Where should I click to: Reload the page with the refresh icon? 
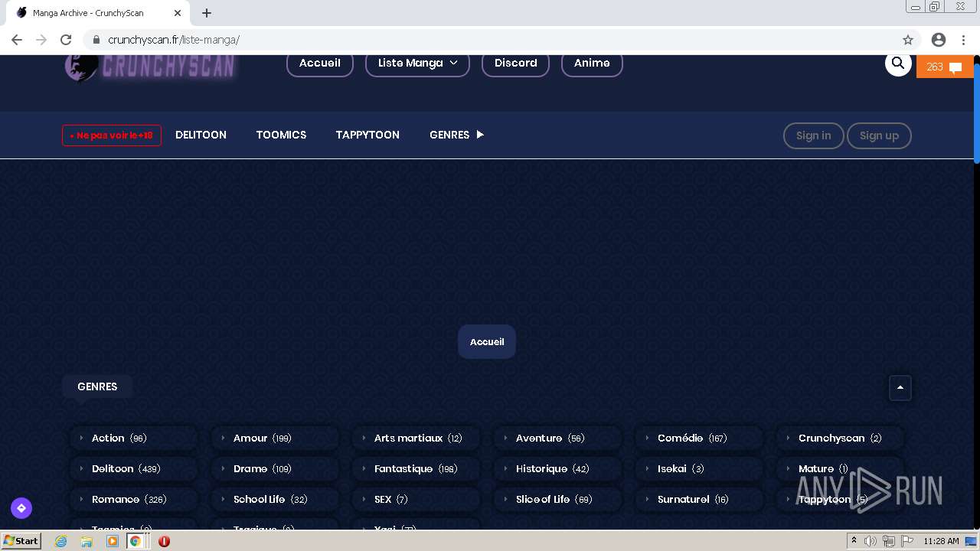coord(66,40)
